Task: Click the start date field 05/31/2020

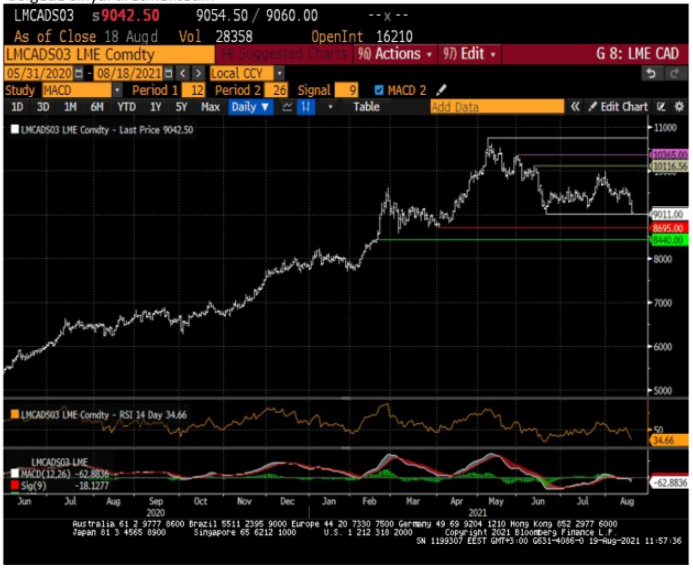Action: (39, 73)
